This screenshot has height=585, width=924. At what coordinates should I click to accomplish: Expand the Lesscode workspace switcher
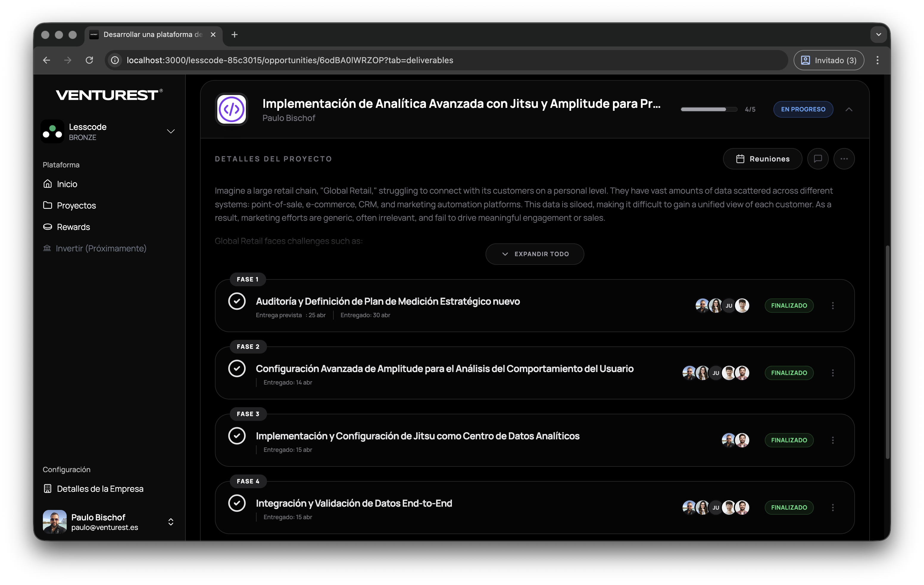[171, 131]
